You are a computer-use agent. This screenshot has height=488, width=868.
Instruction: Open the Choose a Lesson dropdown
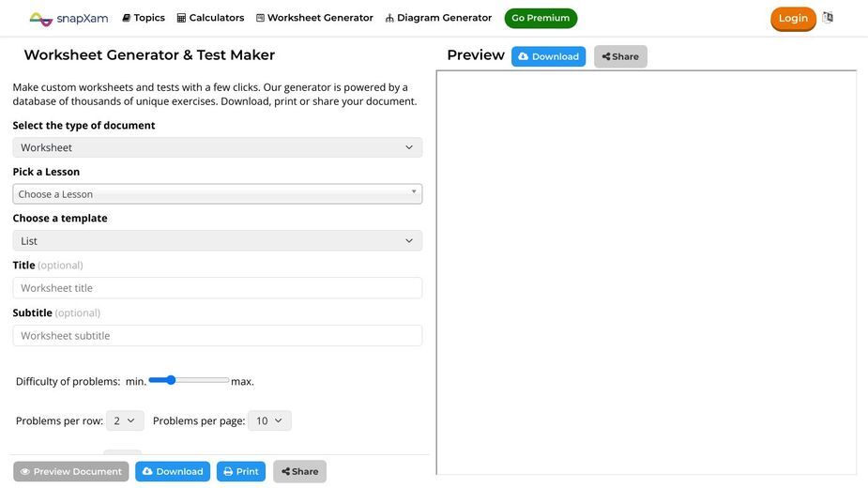218,194
